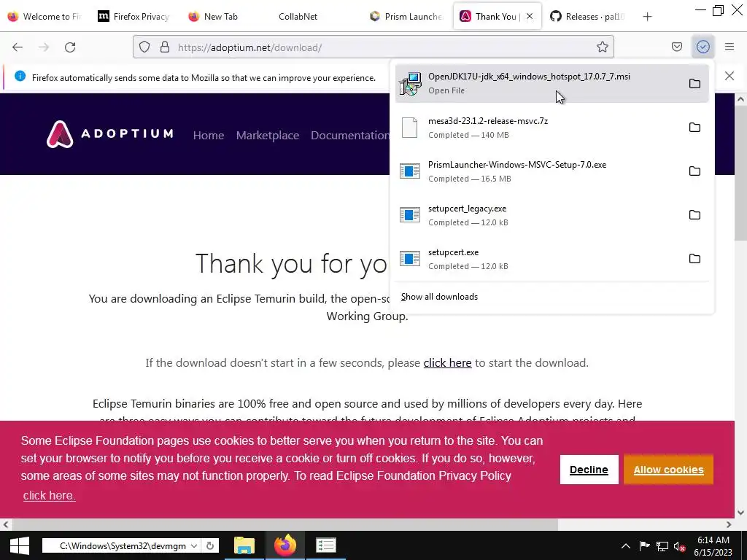
Task: Click the taskbar address input field
Action: (x=123, y=545)
